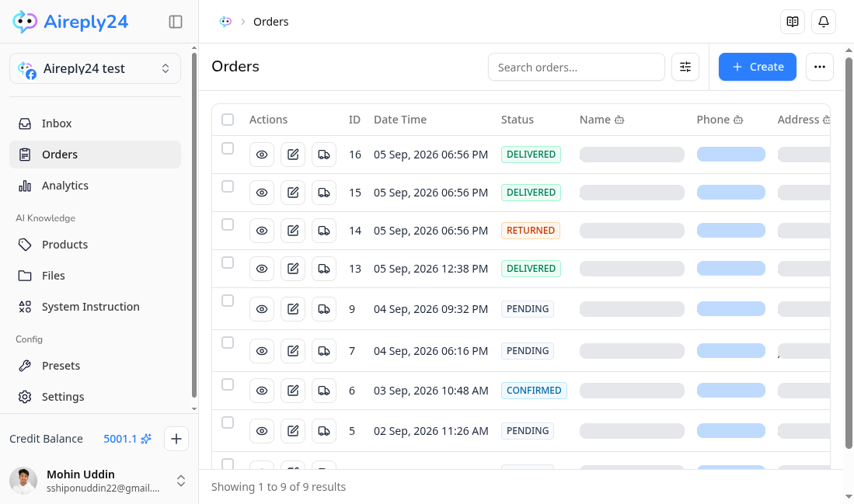The height and width of the screenshot is (504, 854).
Task: Select the checkbox for order 16
Action: (228, 148)
